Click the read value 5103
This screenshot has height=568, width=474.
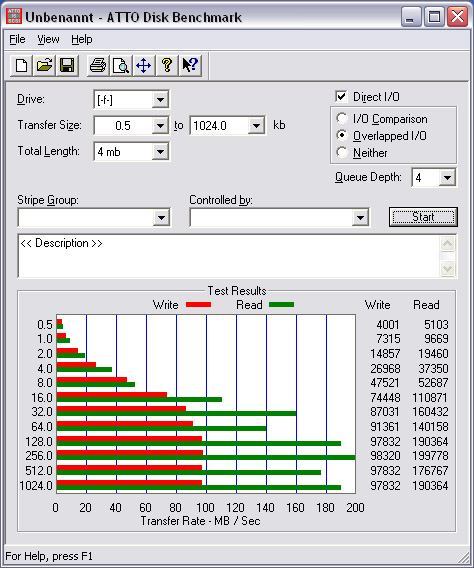click(436, 324)
